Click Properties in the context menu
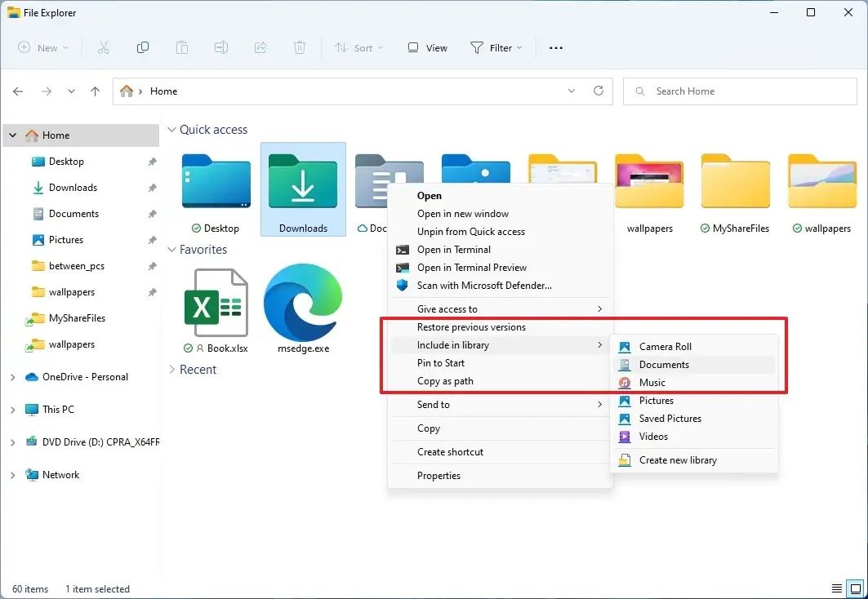Screen dimensions: 868x599 click(x=438, y=476)
